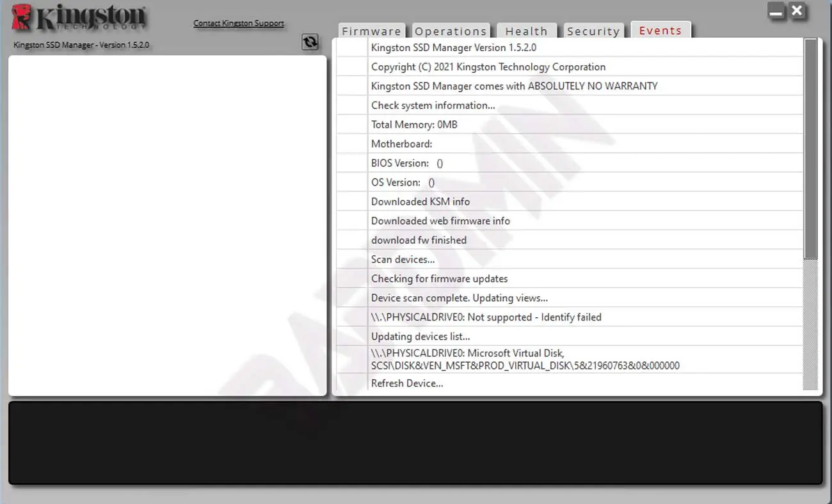The height and width of the screenshot is (504, 832).
Task: Close the Kingston SSD Manager window
Action: coord(797,11)
